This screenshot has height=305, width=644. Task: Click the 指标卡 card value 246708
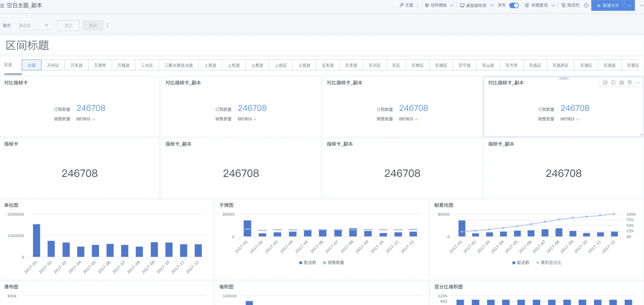(79, 173)
